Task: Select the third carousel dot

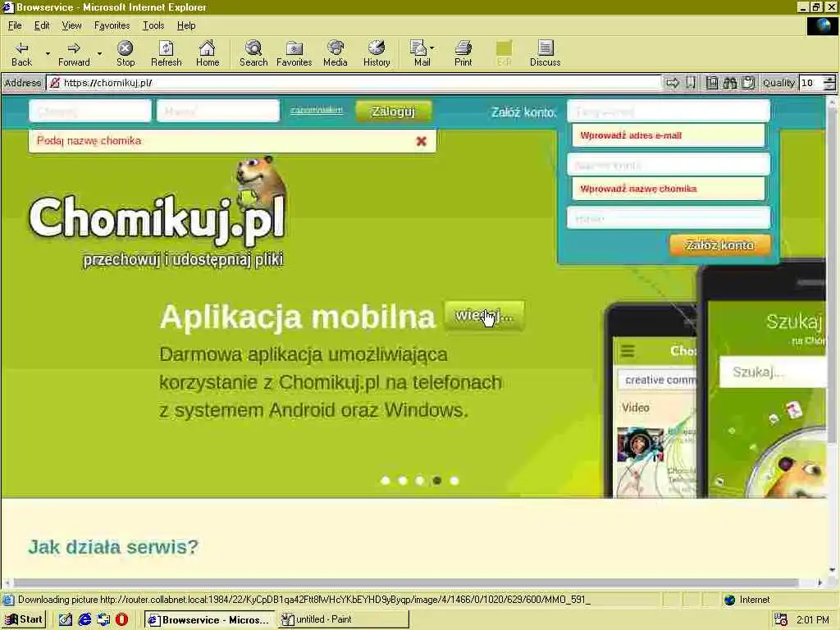Action: click(x=420, y=481)
